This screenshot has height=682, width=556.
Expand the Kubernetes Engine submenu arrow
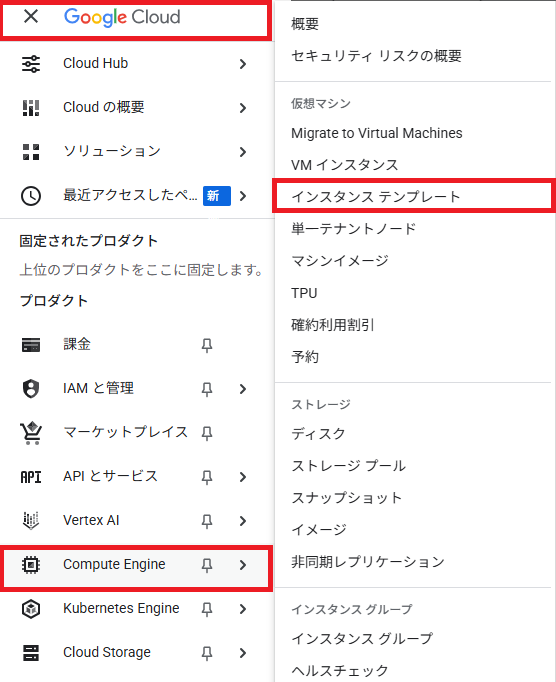click(x=243, y=609)
